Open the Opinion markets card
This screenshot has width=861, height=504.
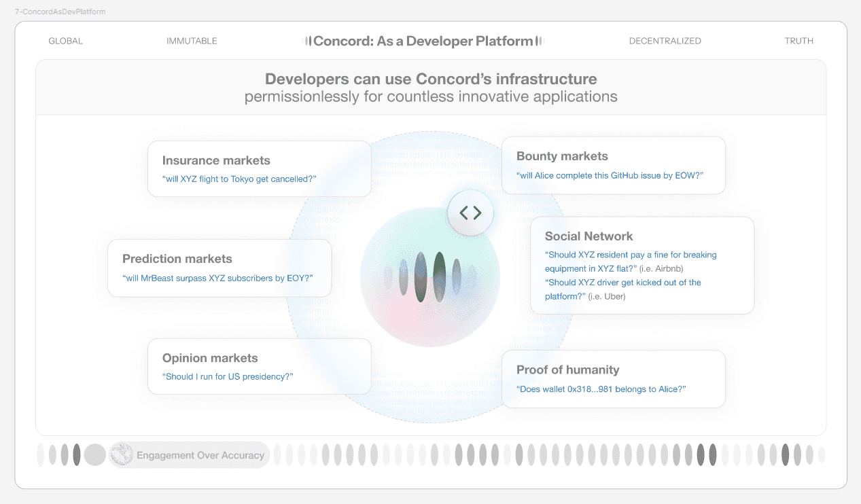click(260, 367)
